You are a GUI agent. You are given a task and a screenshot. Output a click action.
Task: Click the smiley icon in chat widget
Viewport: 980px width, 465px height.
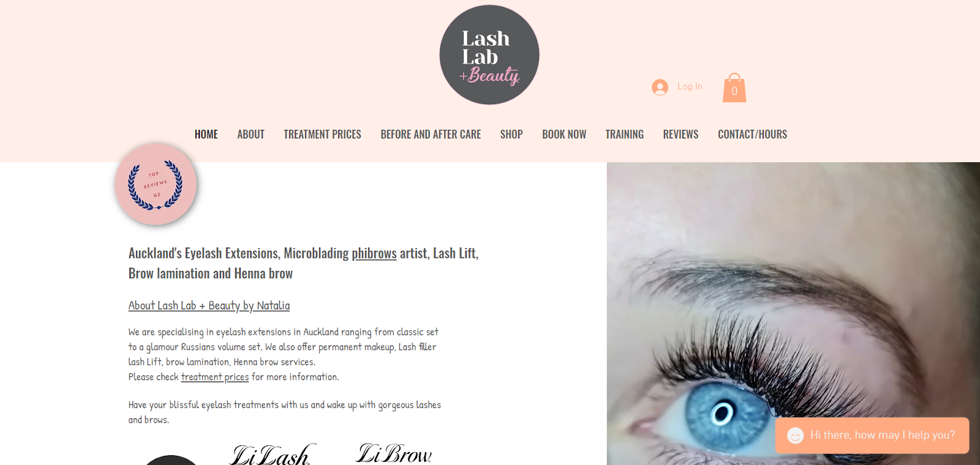pyautogui.click(x=795, y=436)
